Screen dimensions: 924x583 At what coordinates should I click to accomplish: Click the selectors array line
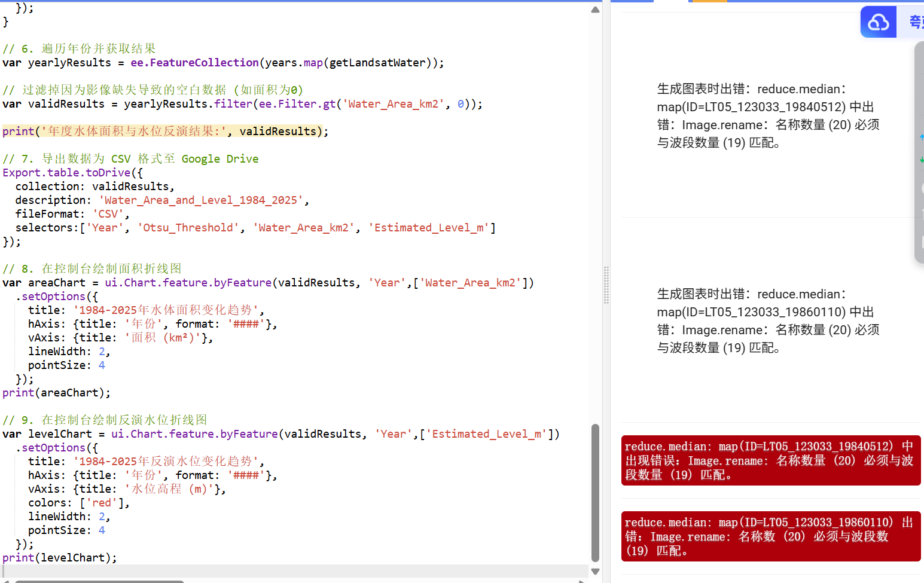coord(255,228)
